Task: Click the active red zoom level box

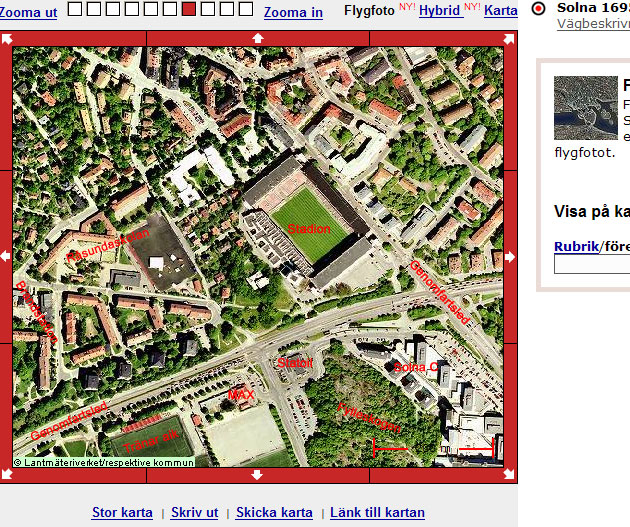Action: pos(189,9)
